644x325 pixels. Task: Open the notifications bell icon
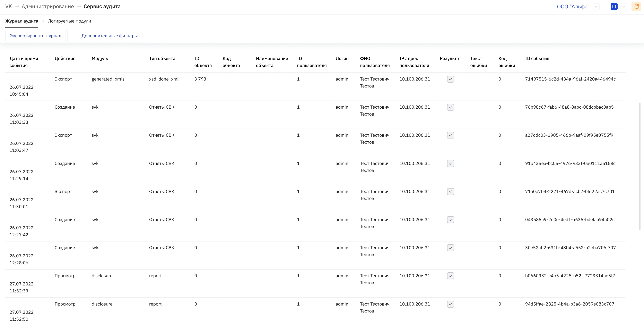click(636, 7)
